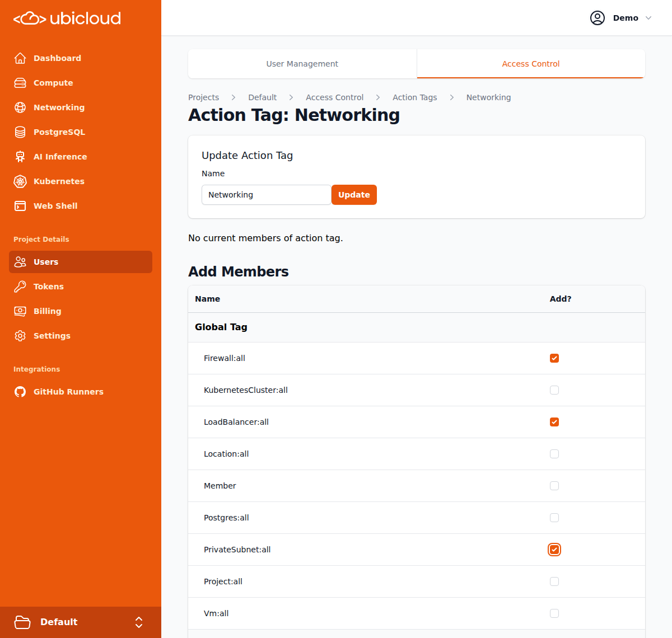Image resolution: width=672 pixels, height=638 pixels.
Task: Open Kubernetes in the sidebar
Action: pyautogui.click(x=81, y=181)
